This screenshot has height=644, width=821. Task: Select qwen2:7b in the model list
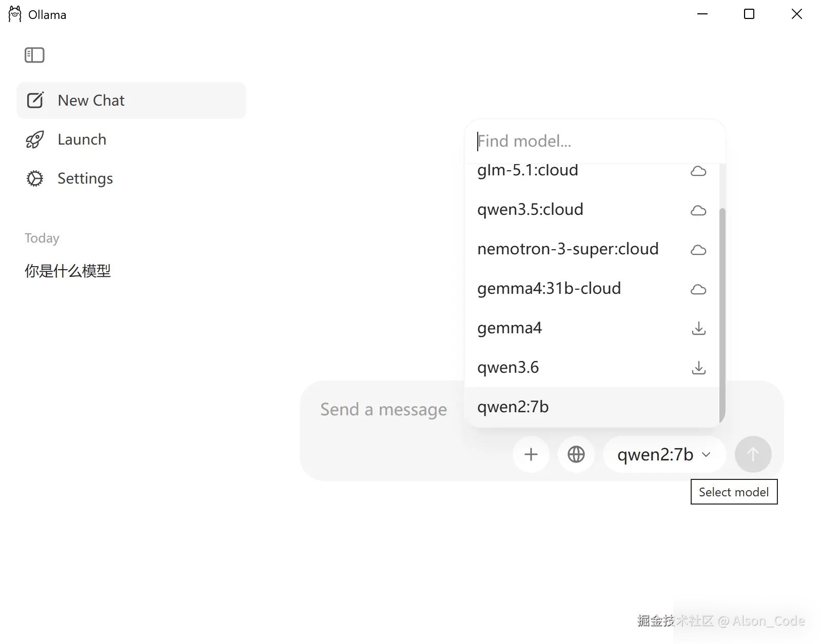592,407
